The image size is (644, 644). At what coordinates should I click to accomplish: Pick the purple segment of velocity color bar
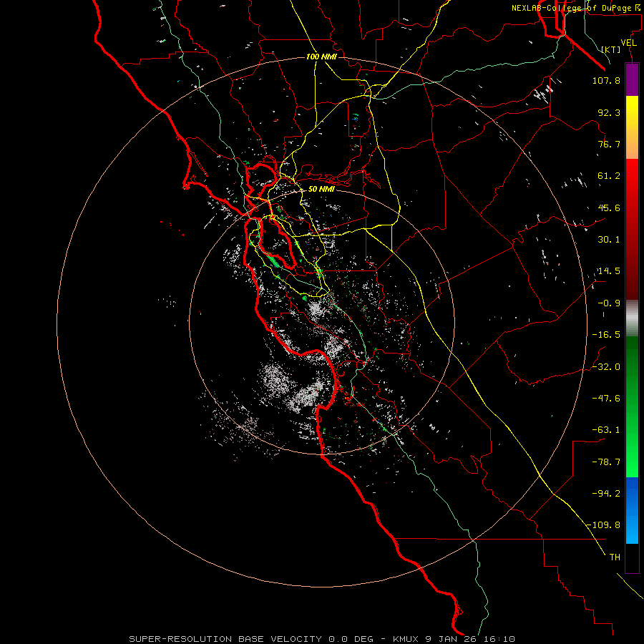(632, 79)
